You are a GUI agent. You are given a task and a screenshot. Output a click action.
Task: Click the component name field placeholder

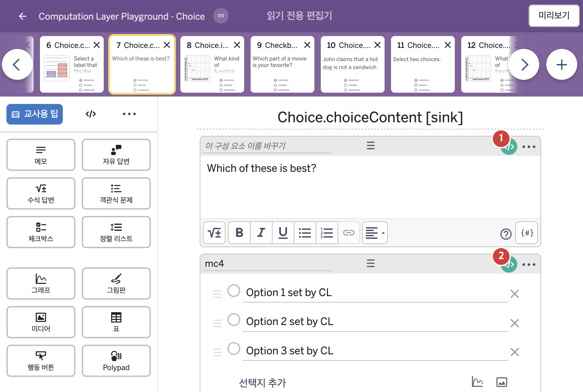(268, 146)
